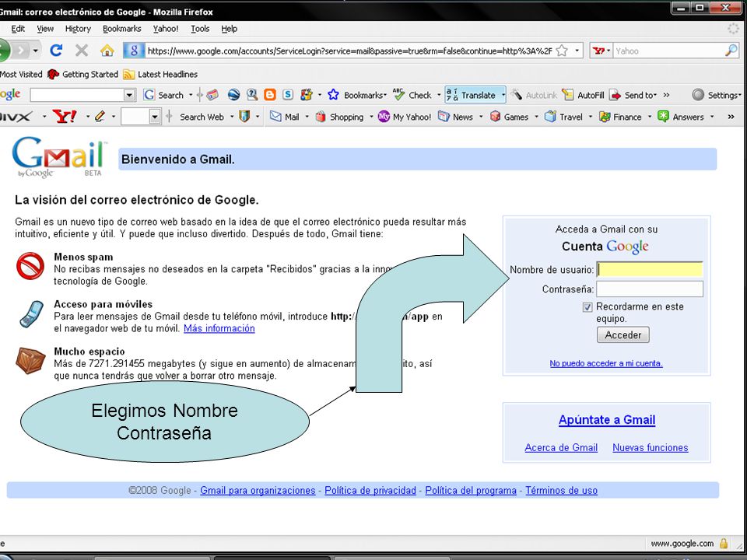Go to the Home page icon

point(107,51)
